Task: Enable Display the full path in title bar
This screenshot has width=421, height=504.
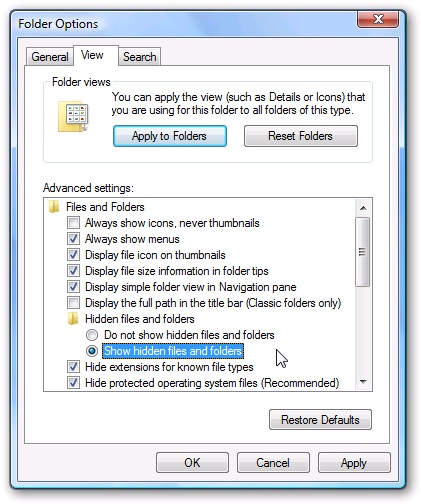Action: coord(73,303)
